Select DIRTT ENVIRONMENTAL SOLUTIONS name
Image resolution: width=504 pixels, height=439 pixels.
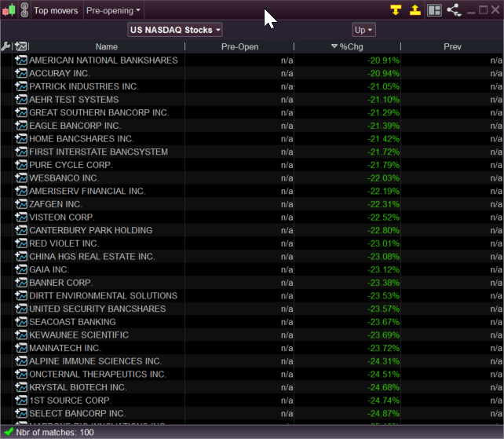point(103,296)
